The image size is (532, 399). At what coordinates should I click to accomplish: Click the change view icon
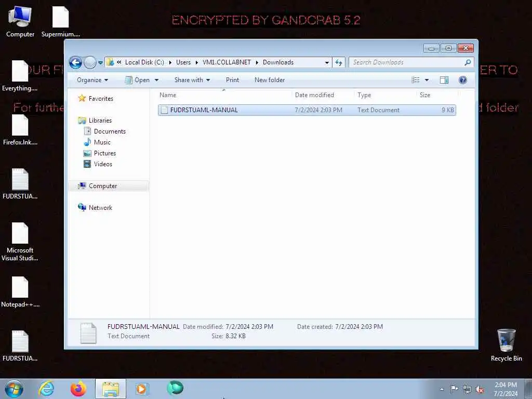[416, 80]
